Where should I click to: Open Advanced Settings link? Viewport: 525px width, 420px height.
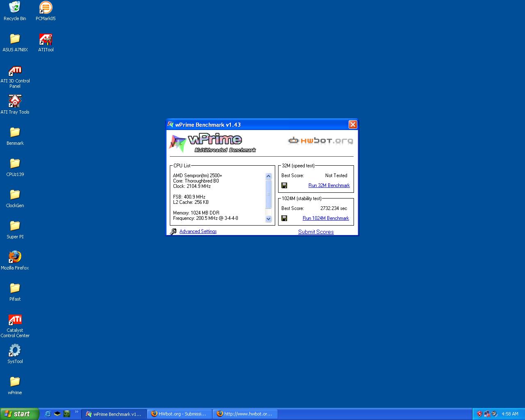(198, 231)
